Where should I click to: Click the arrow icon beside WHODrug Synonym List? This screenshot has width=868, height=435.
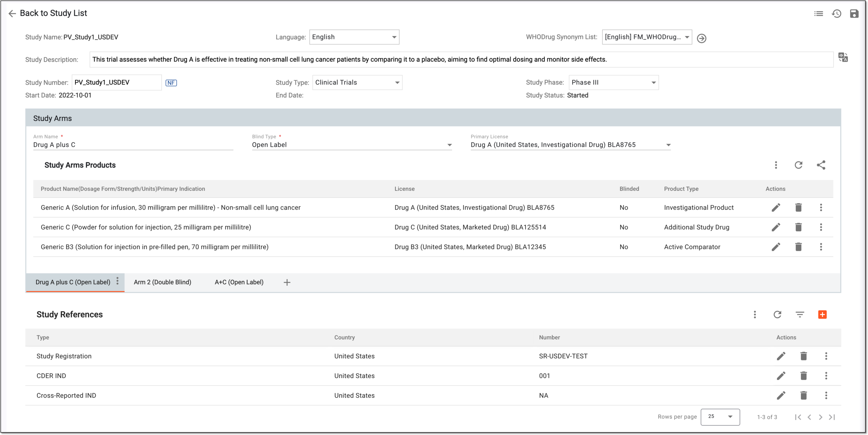pyautogui.click(x=701, y=38)
